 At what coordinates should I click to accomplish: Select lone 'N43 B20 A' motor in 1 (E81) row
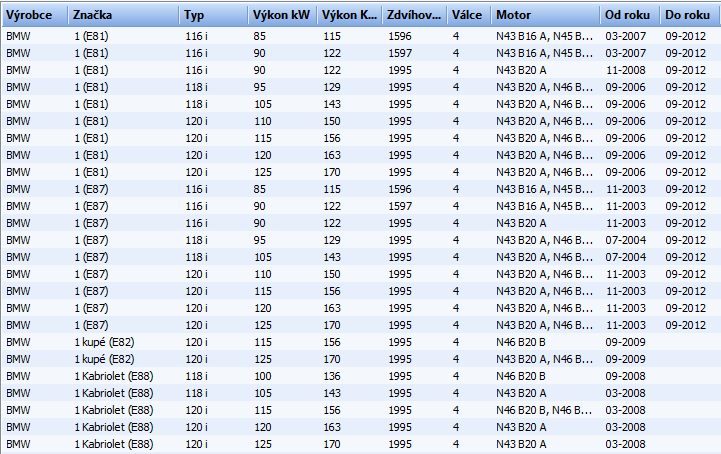(521, 70)
